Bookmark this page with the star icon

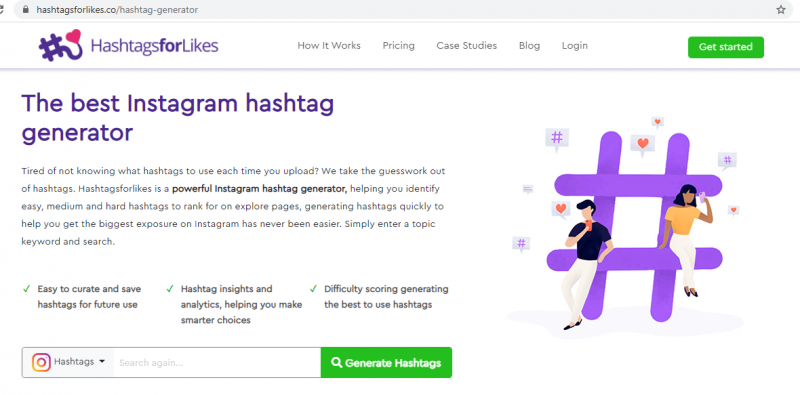[x=781, y=10]
